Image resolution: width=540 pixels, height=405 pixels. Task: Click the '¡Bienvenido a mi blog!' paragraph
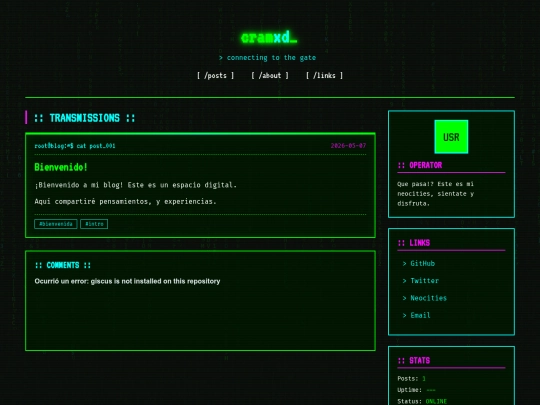pos(136,185)
